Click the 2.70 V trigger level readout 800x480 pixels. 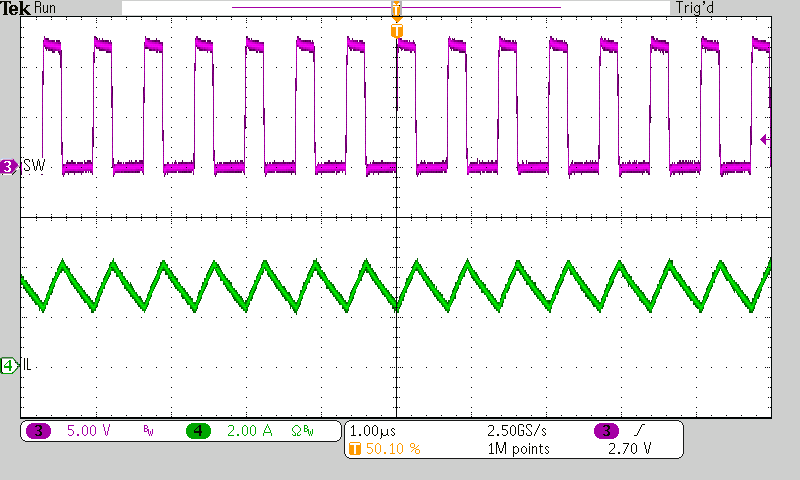(629, 449)
